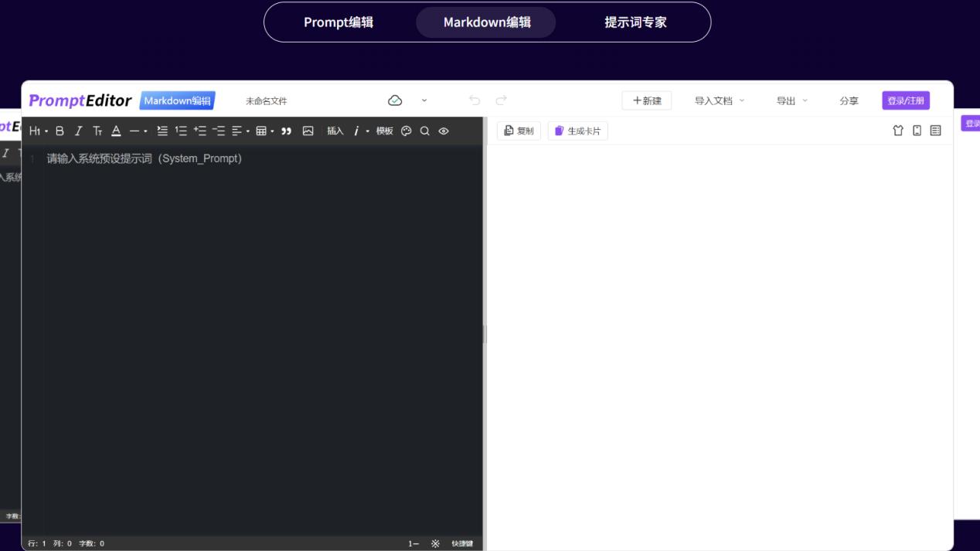Switch to the Prompt编辑 tab
980x551 pixels.
click(339, 22)
